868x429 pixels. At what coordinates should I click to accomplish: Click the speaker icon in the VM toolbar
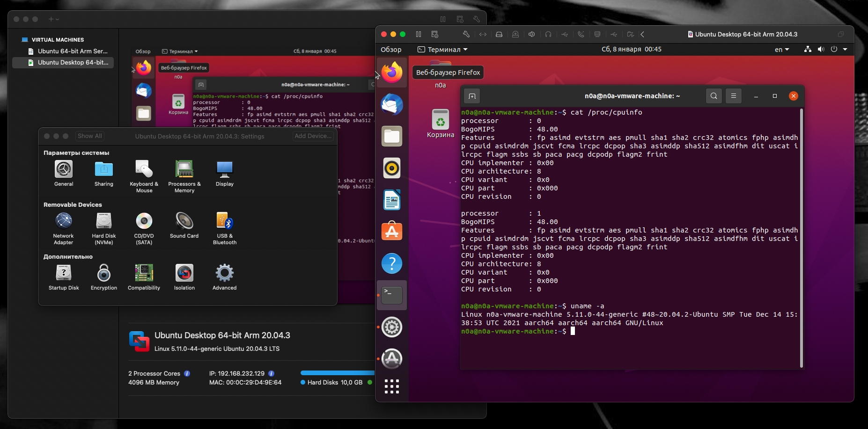coord(532,34)
